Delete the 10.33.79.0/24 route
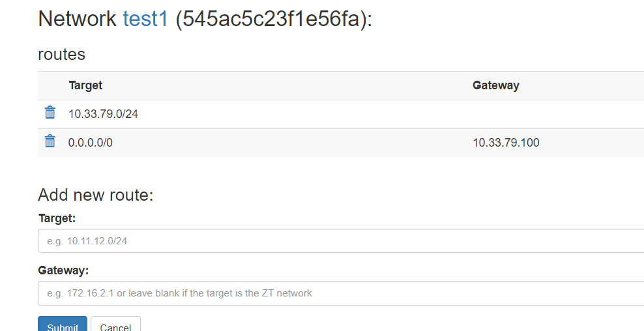The image size is (644, 331). pyautogui.click(x=50, y=113)
